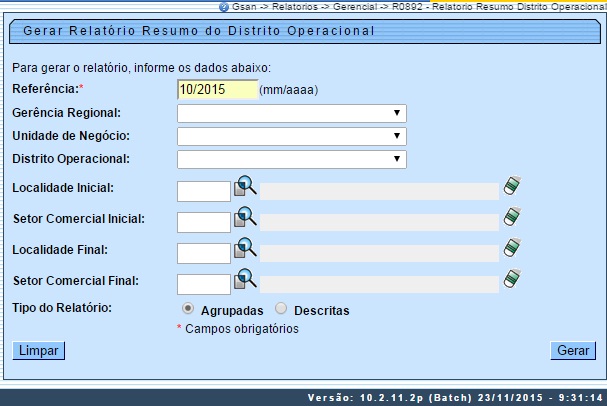The width and height of the screenshot is (607, 406).
Task: Focus the Setor Comercial Inicial code field
Action: [204, 222]
